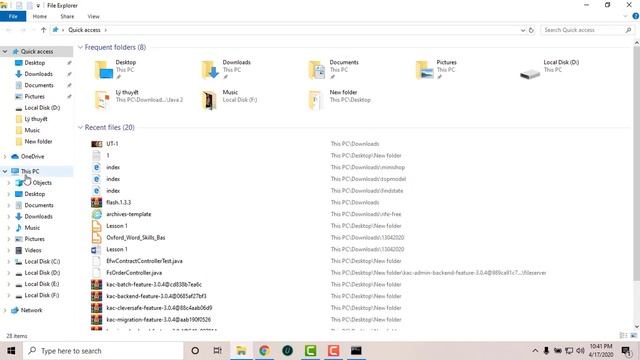The height and width of the screenshot is (360, 640).
Task: Click the Pictures folder icon in Frequent folders
Action: click(424, 70)
